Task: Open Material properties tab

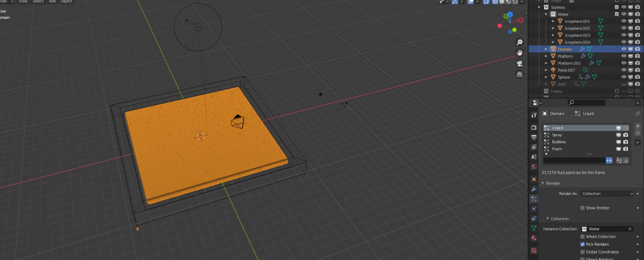Action: coord(534,238)
